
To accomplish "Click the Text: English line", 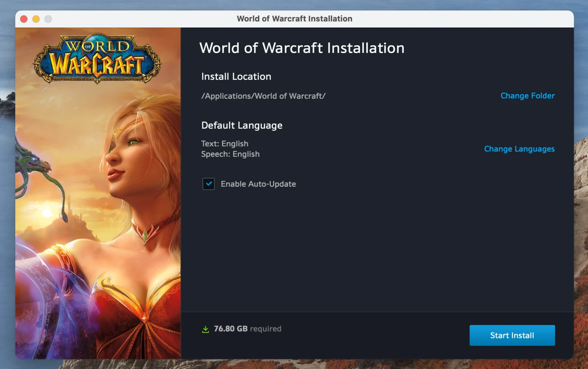I will 225,144.
